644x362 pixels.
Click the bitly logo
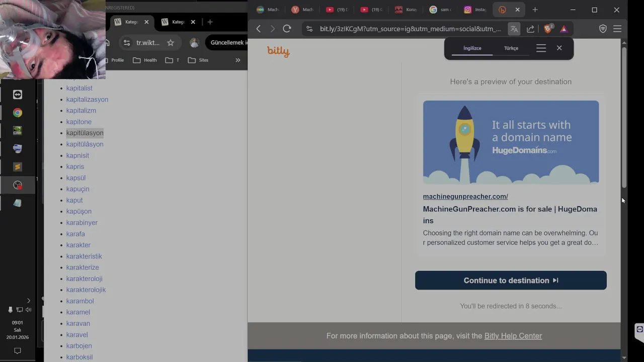point(278,51)
